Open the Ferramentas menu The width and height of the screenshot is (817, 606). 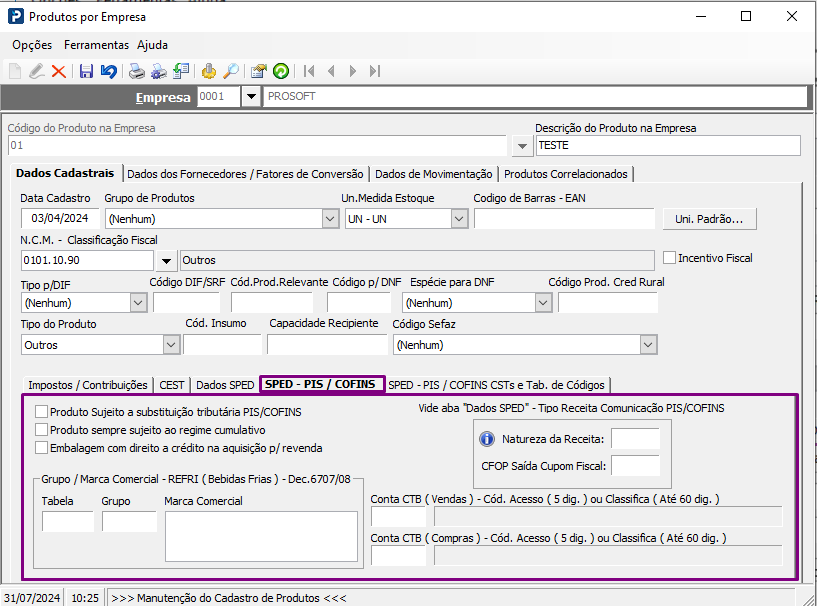(96, 45)
